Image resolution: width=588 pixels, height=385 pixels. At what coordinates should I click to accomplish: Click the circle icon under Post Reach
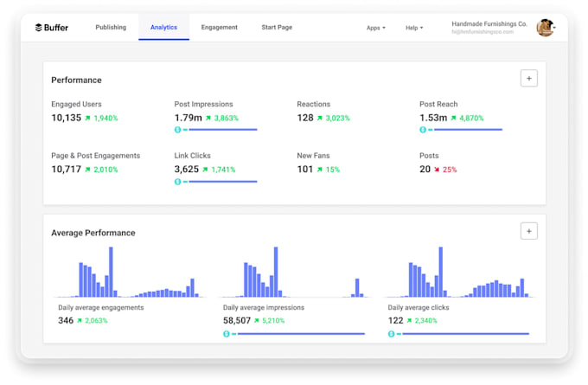coord(423,130)
